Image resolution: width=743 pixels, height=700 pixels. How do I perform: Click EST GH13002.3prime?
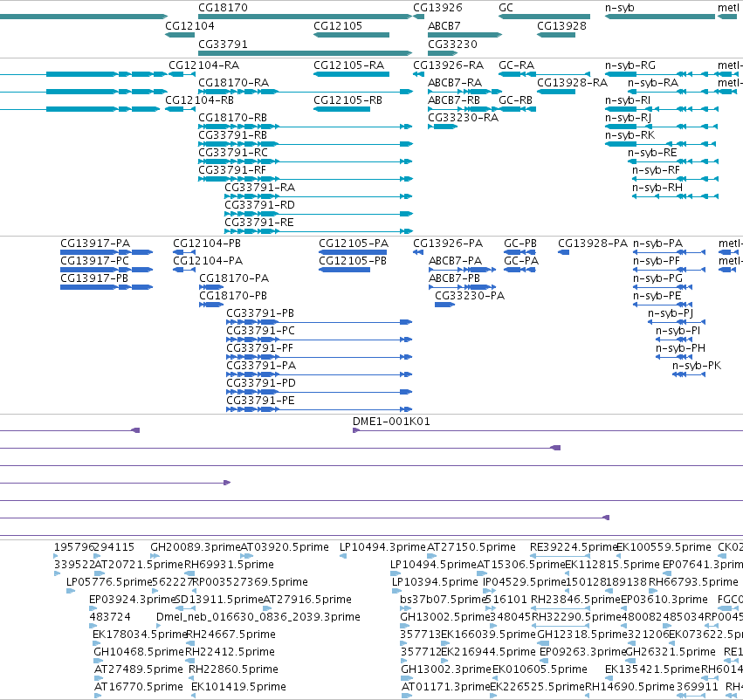point(406,678)
